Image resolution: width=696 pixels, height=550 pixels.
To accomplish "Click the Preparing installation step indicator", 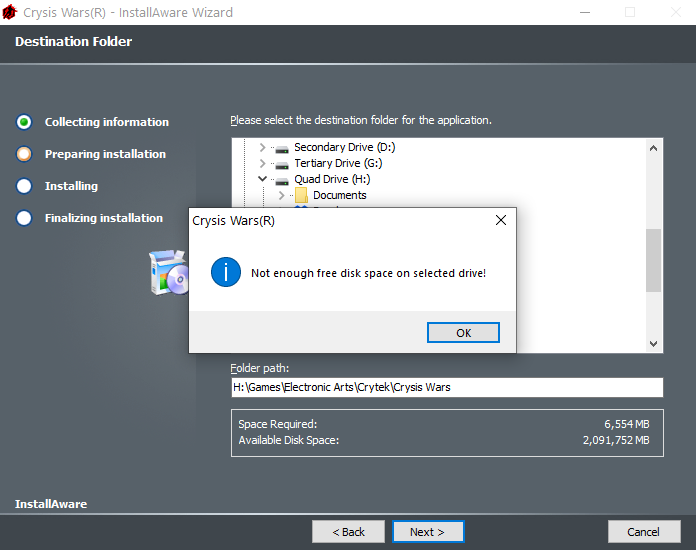I will coord(25,154).
